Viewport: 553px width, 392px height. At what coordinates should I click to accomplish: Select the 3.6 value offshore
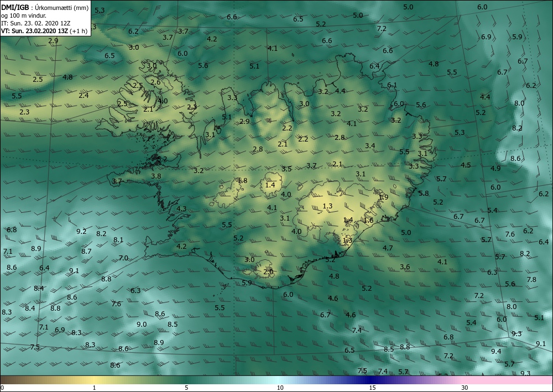(x=405, y=267)
